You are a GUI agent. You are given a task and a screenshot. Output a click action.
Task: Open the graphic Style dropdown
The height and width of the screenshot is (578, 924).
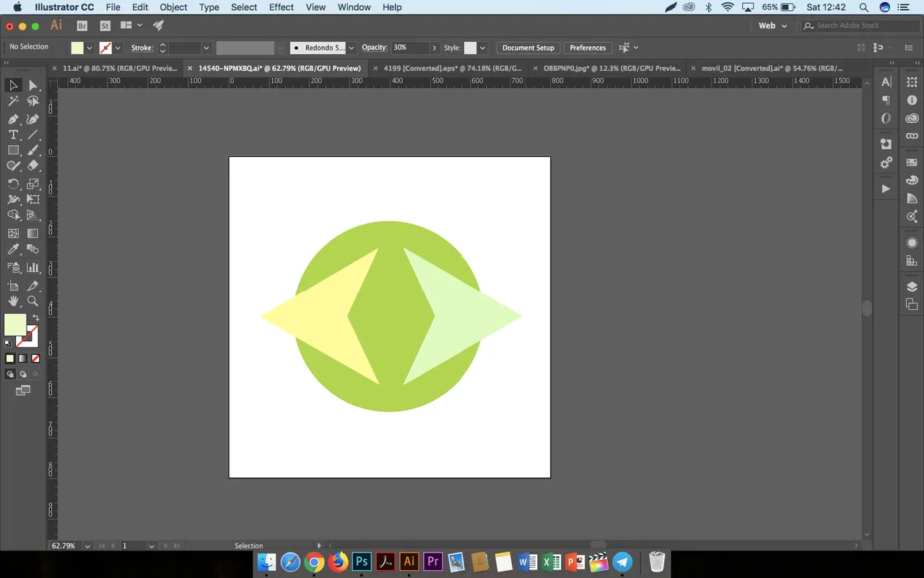[x=482, y=48]
